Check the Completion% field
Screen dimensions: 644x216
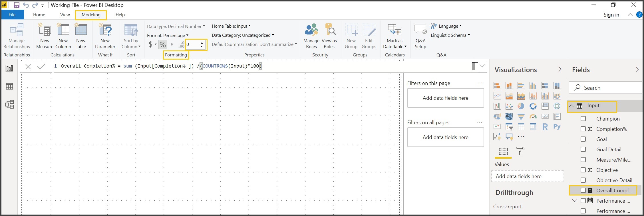tap(583, 129)
